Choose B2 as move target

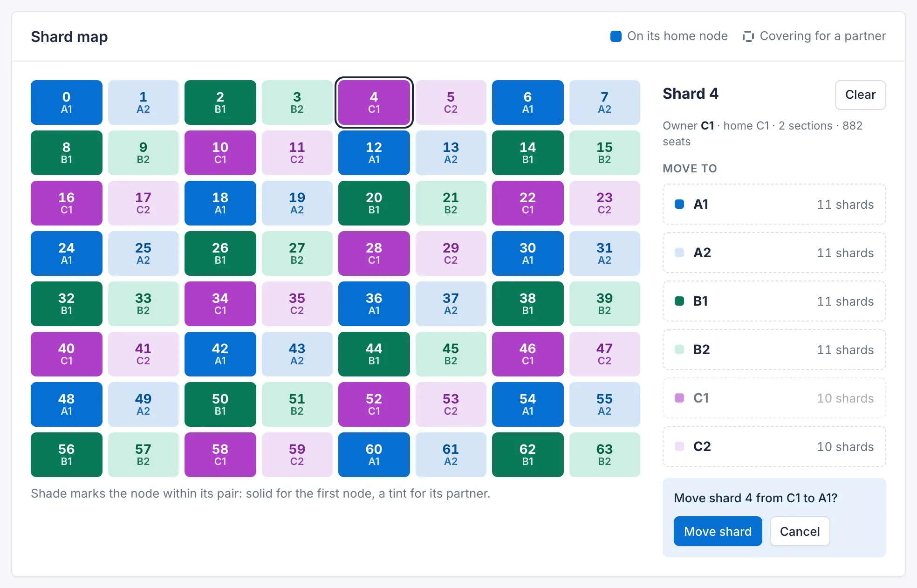pos(774,349)
